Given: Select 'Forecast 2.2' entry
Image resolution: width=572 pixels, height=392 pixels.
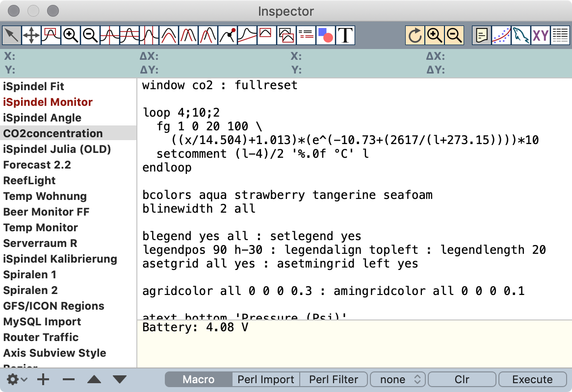Looking at the screenshot, I should [x=68, y=165].
